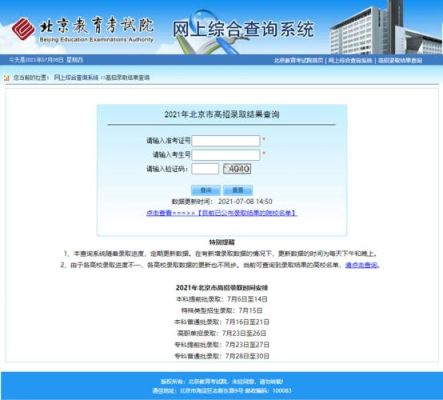This screenshot has width=443, height=400.
Task: Click the 高职单招录取 7月23日至26日 line
Action: (222, 333)
